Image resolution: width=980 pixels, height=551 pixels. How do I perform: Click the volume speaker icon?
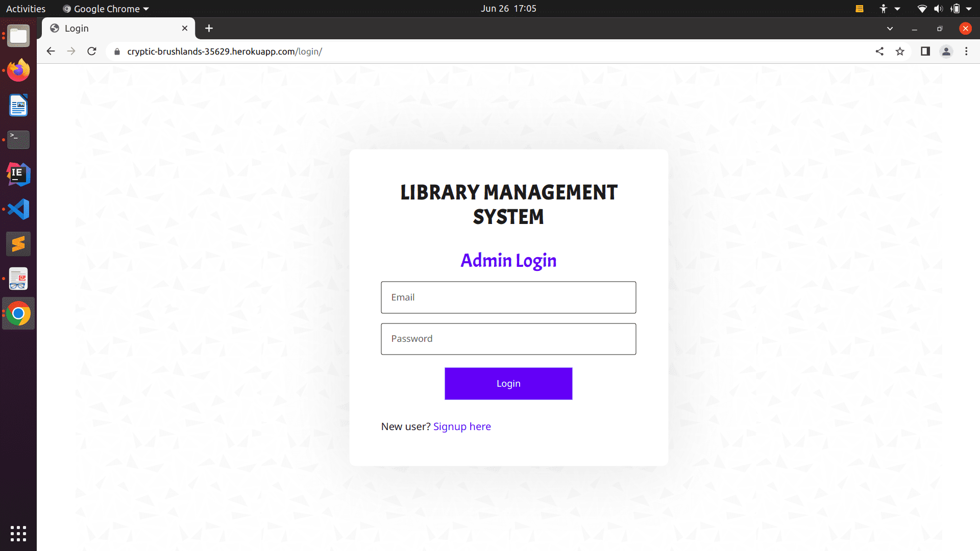click(x=938, y=9)
